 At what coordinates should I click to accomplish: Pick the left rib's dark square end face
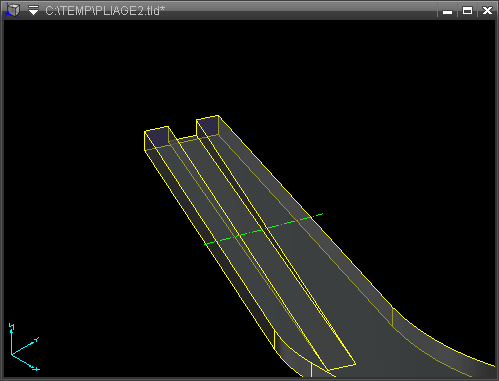point(158,137)
